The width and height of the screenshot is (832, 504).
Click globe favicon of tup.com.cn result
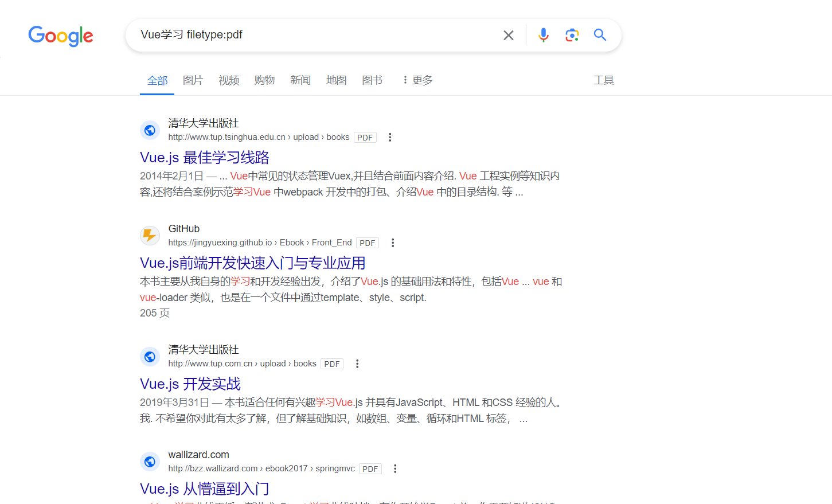[150, 357]
